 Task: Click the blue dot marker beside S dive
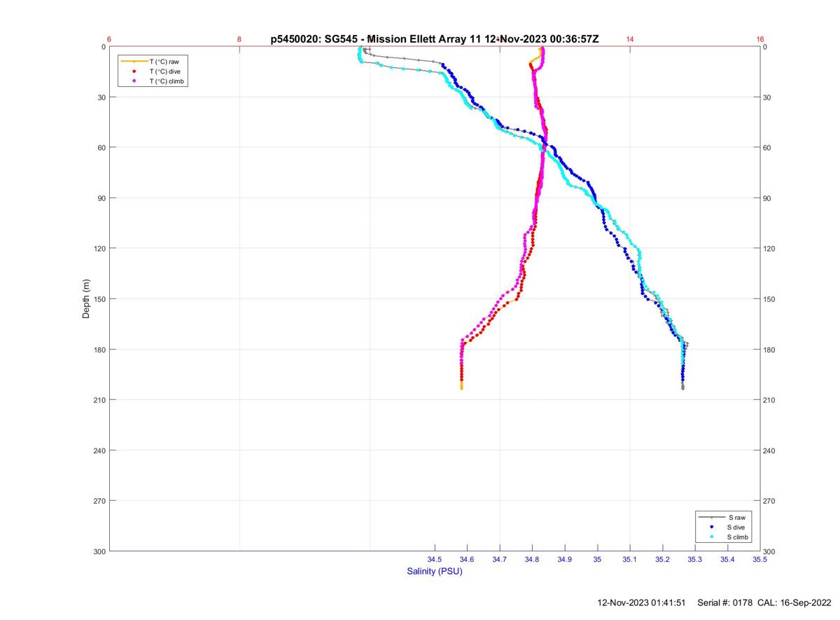[x=711, y=526]
